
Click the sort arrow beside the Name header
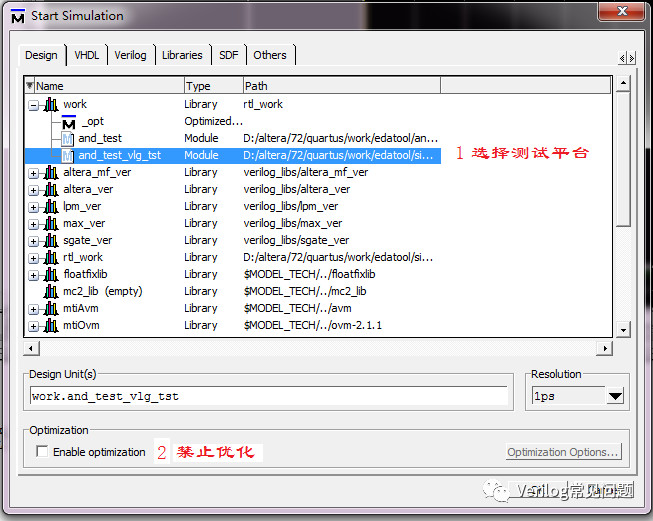pos(30,86)
